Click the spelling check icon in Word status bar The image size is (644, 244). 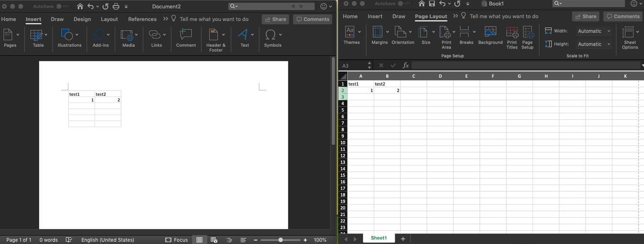coord(69,240)
